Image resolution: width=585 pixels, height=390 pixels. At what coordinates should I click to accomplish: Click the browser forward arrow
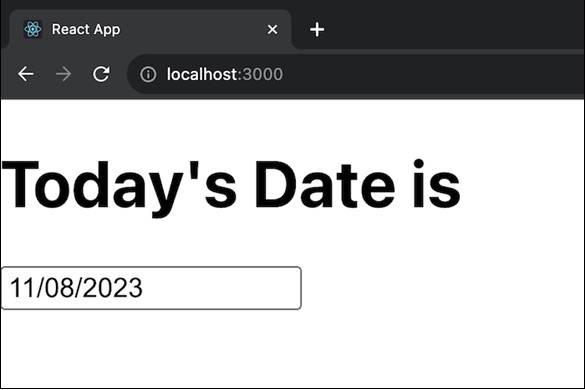pos(63,74)
